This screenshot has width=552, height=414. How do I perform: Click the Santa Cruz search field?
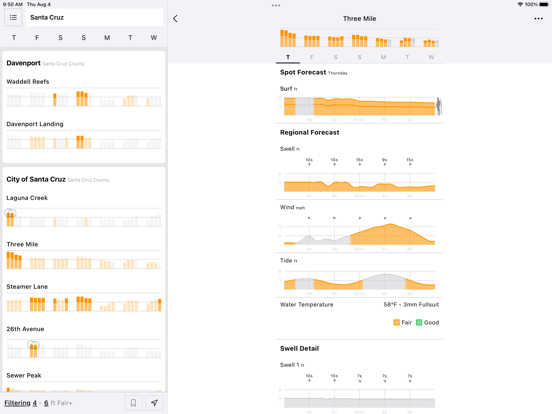[94, 17]
